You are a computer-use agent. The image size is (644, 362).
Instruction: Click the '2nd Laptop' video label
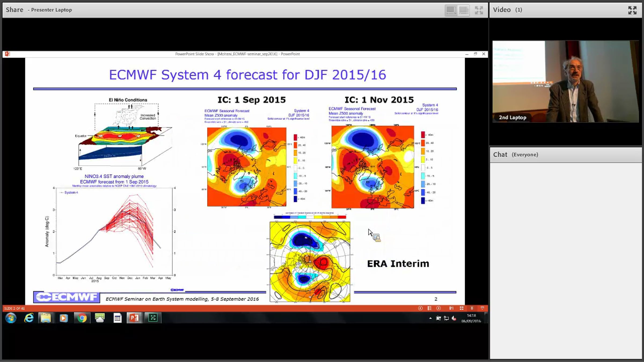[x=513, y=117]
